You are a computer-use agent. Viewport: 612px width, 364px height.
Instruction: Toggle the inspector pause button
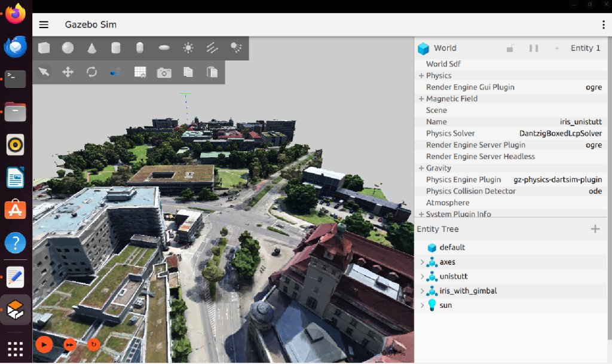(534, 48)
